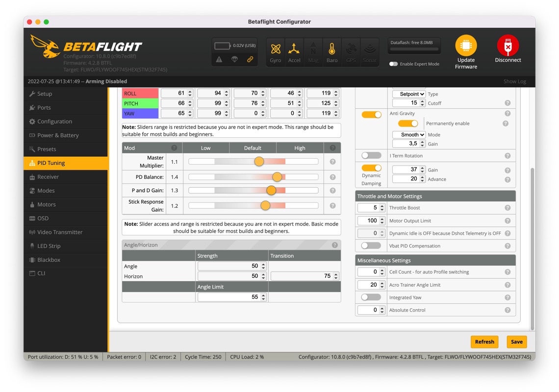Viewport: 559px width, 392px height.
Task: Click the PD Balance slider handle
Action: point(277,177)
